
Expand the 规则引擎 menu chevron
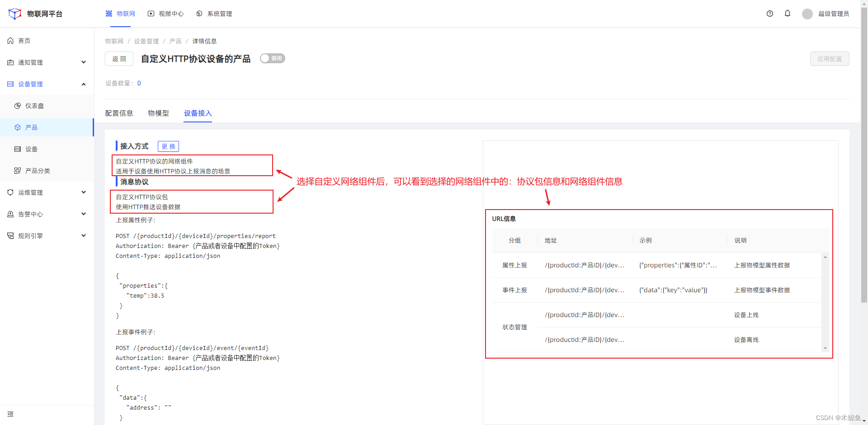[x=84, y=236]
